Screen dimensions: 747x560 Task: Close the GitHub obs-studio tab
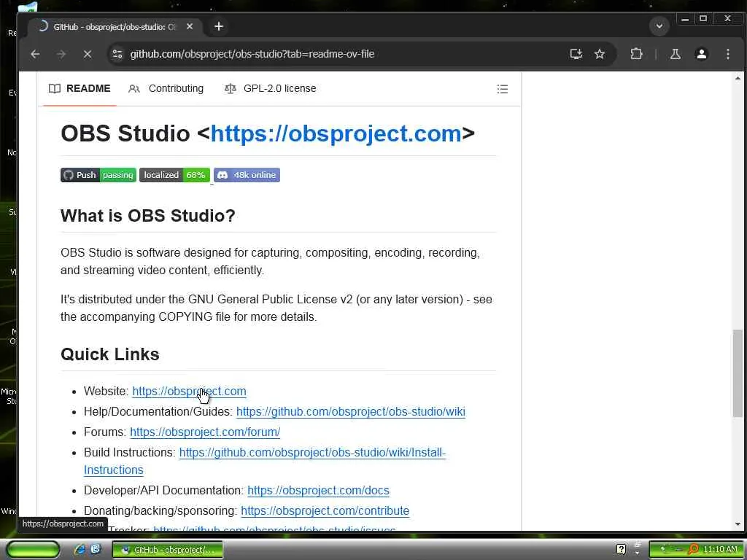190,27
